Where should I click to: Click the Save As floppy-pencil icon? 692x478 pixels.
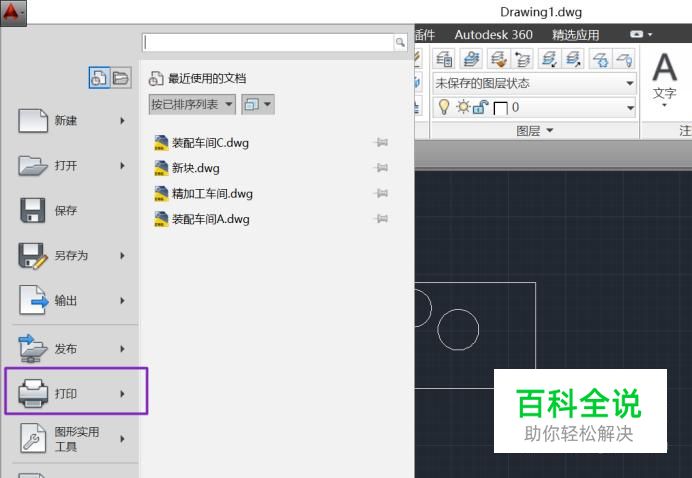pyautogui.click(x=33, y=256)
